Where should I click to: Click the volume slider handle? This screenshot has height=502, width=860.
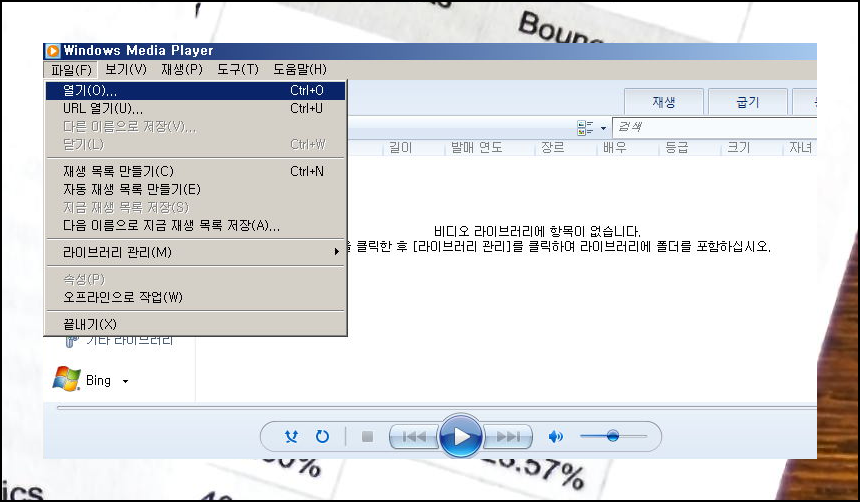pyautogui.click(x=613, y=436)
